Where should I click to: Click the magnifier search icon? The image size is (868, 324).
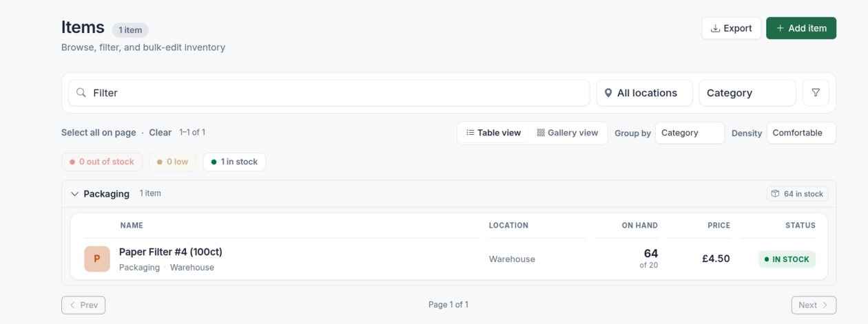click(81, 93)
